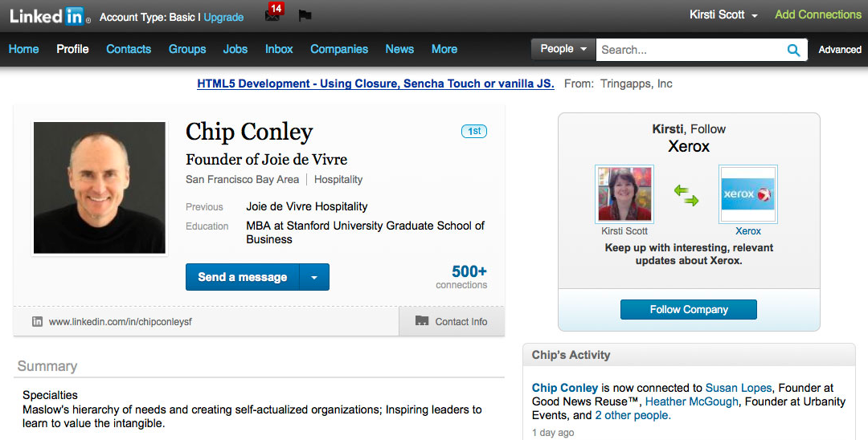Open Contacts in navigation bar
Image resolution: width=868 pixels, height=440 pixels.
(129, 49)
